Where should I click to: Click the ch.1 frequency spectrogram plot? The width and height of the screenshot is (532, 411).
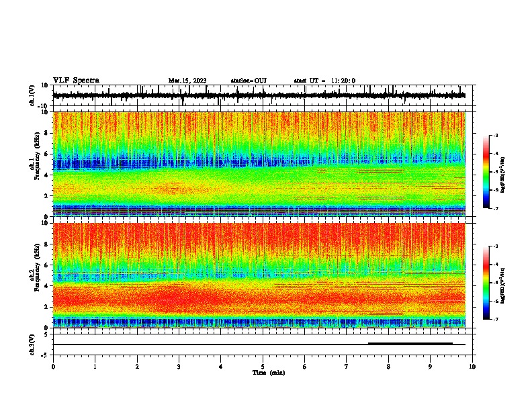click(x=259, y=164)
